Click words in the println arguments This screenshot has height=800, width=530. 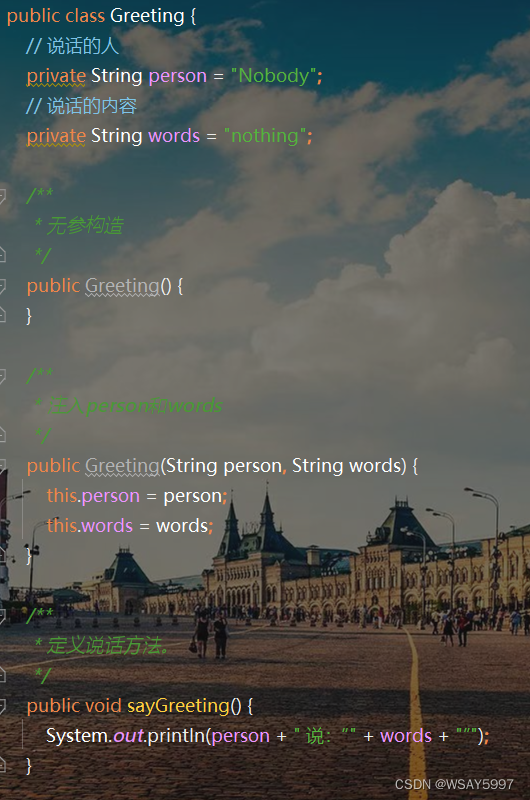406,736
